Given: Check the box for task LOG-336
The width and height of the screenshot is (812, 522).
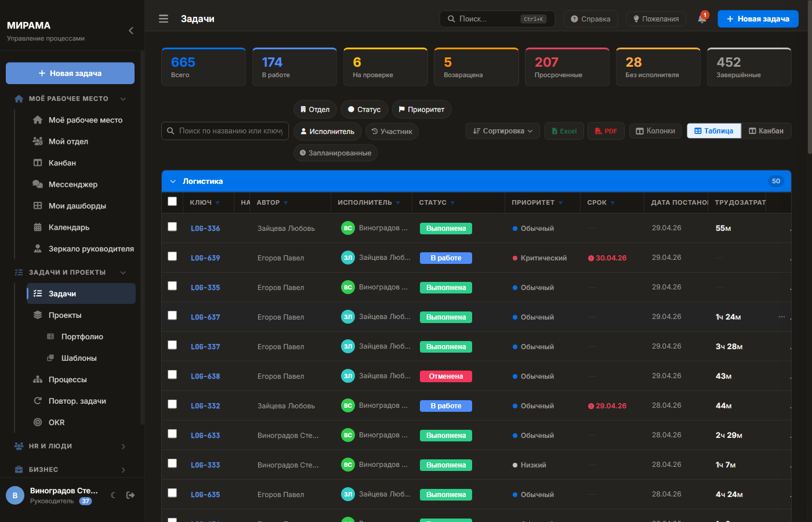Looking at the screenshot, I should pos(172,227).
